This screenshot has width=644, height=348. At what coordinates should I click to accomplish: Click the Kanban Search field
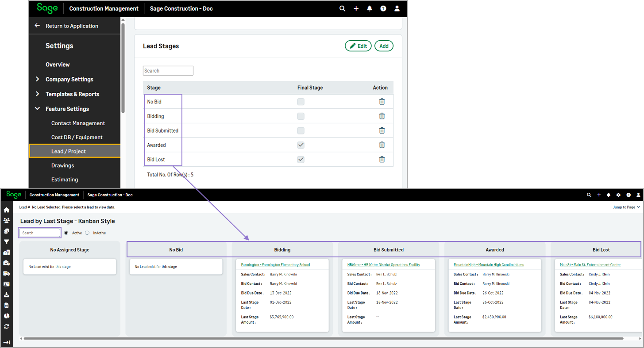pyautogui.click(x=40, y=233)
